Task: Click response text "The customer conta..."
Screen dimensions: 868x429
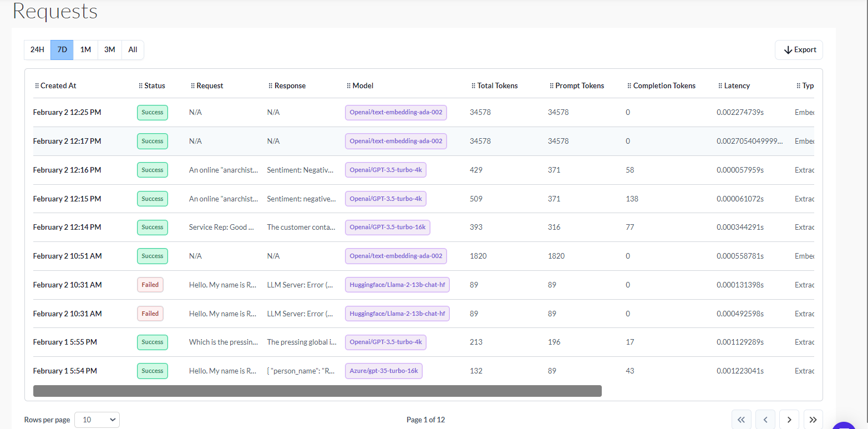Action: tap(300, 227)
